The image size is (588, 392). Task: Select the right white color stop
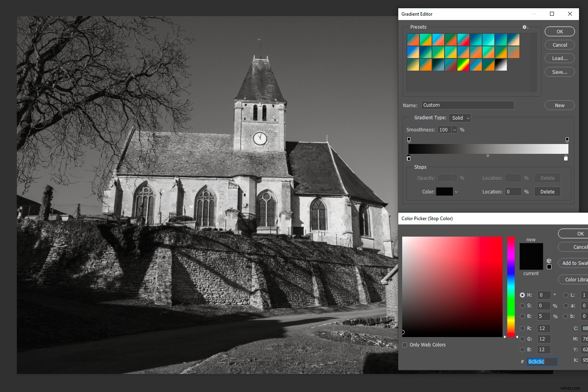click(x=566, y=158)
